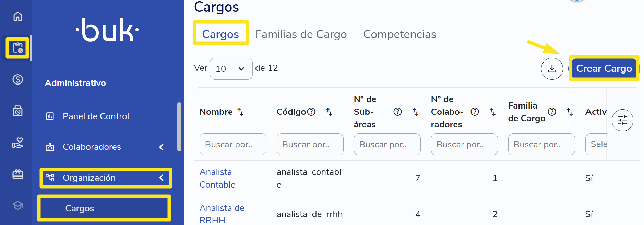Open the hand with heart benefits icon
This screenshot has width=644, height=225.
click(17, 142)
